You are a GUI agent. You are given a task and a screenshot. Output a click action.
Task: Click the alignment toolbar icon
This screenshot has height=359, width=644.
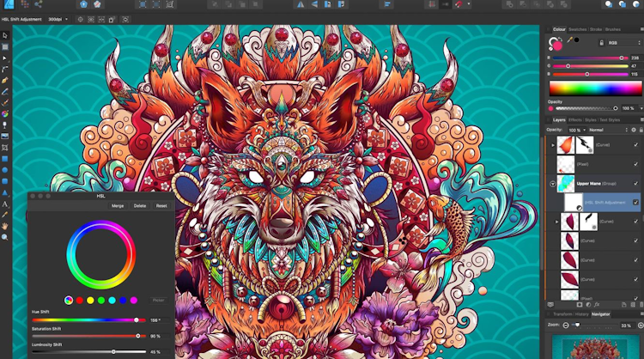[387, 4]
